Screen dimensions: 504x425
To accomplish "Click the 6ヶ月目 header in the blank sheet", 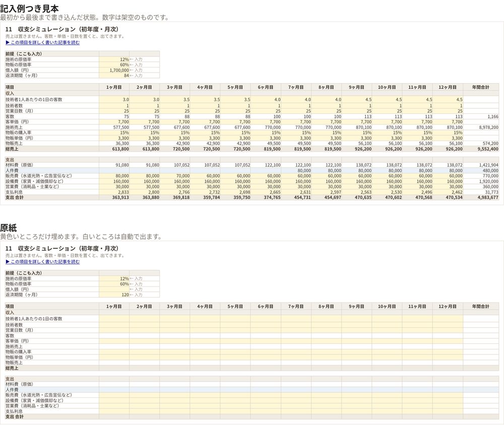I will click(266, 307).
